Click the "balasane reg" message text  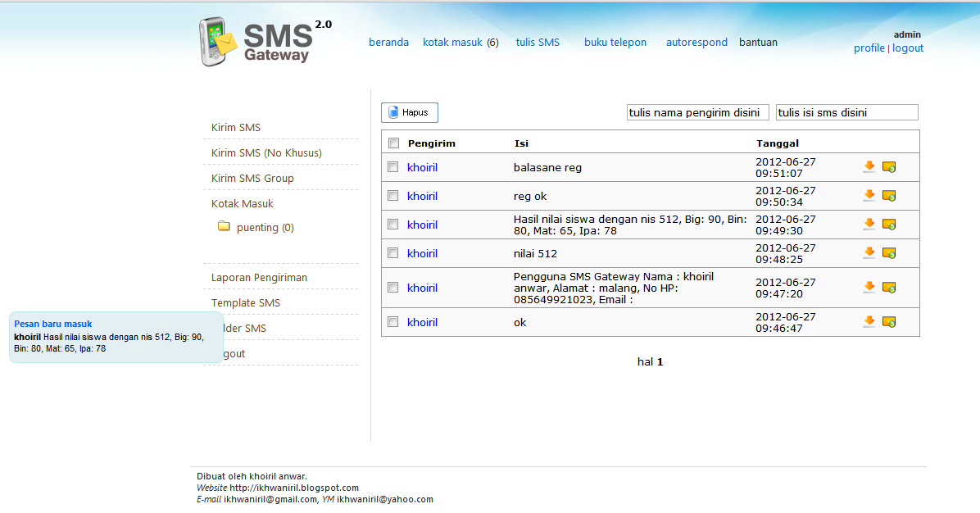point(547,167)
